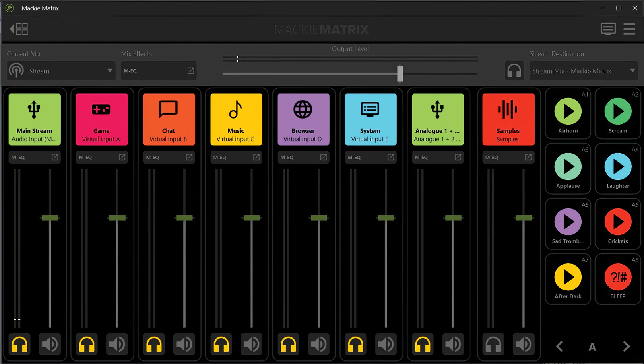644x364 pixels.
Task: Play the After Dark sample A7
Action: click(x=568, y=277)
